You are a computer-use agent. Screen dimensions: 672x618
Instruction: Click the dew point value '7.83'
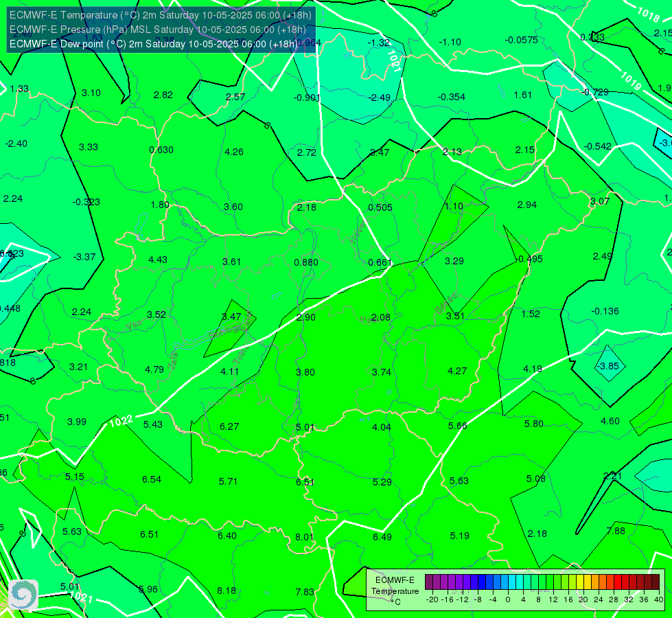point(305,592)
